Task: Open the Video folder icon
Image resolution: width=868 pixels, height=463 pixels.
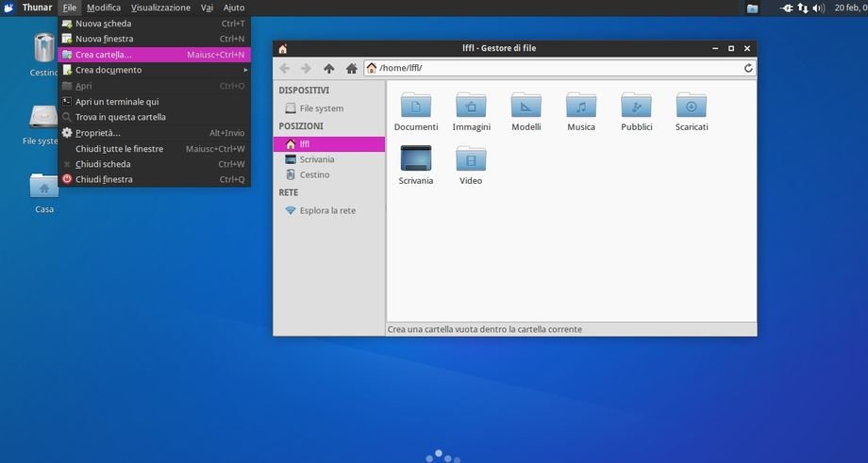Action: click(471, 159)
